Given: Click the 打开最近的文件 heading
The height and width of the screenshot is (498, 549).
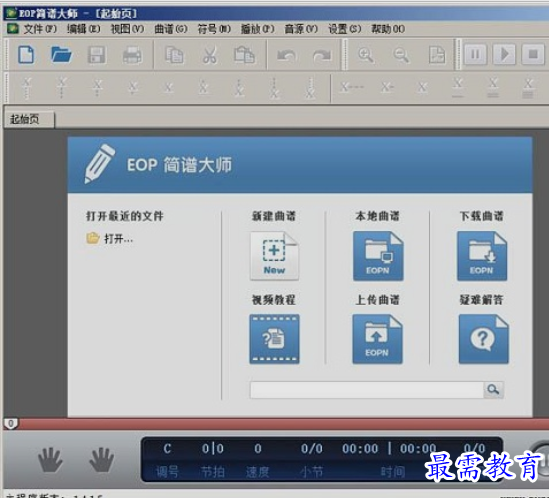Looking at the screenshot, I should pos(125,216).
